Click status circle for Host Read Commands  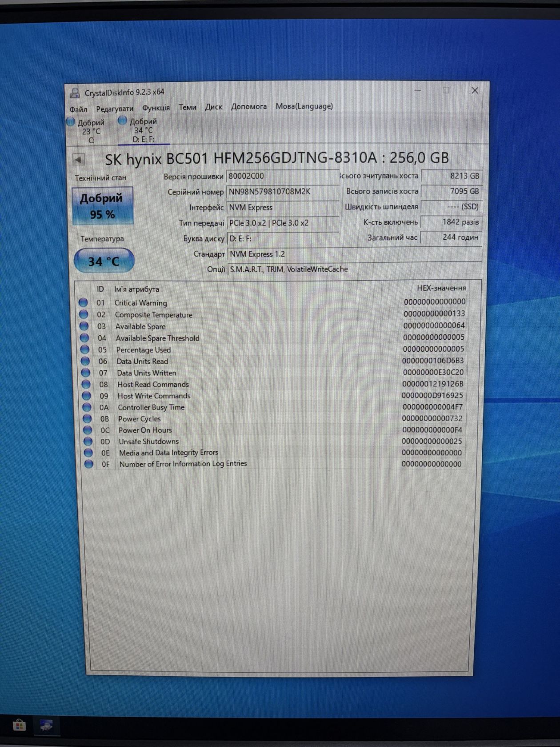point(86,384)
